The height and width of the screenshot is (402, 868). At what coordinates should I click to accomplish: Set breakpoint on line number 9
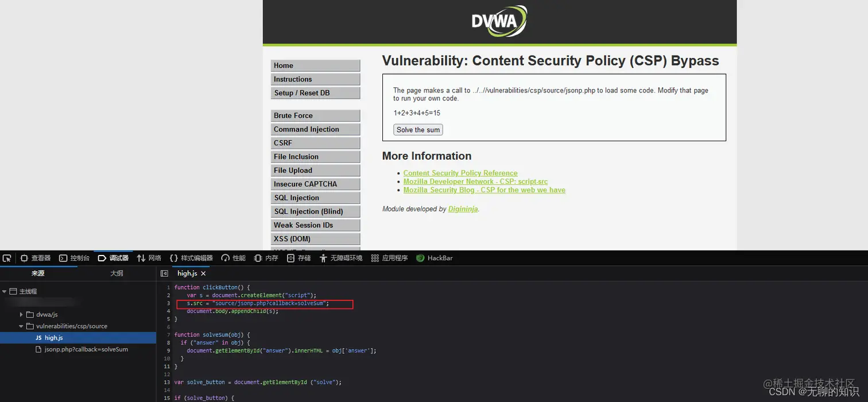coord(168,350)
